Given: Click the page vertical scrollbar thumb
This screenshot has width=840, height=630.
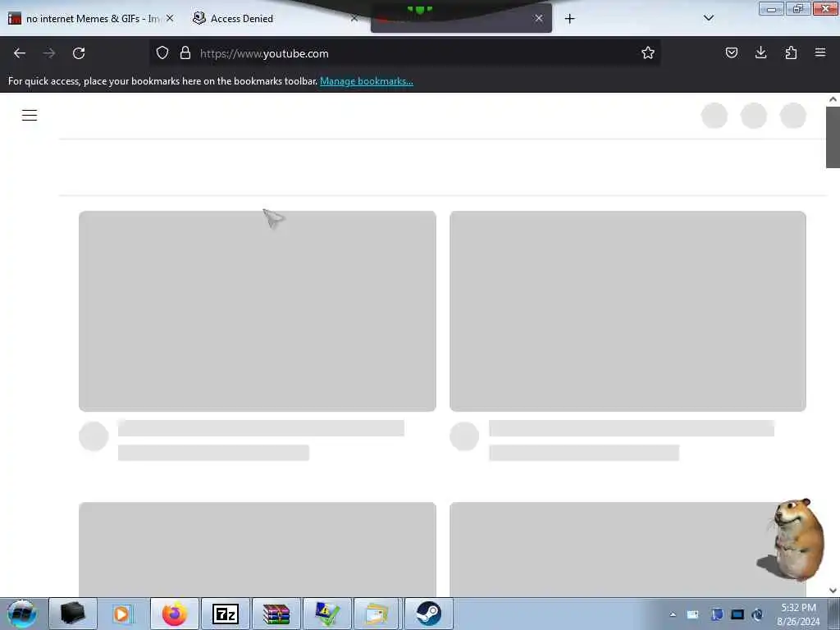Looking at the screenshot, I should (x=833, y=137).
